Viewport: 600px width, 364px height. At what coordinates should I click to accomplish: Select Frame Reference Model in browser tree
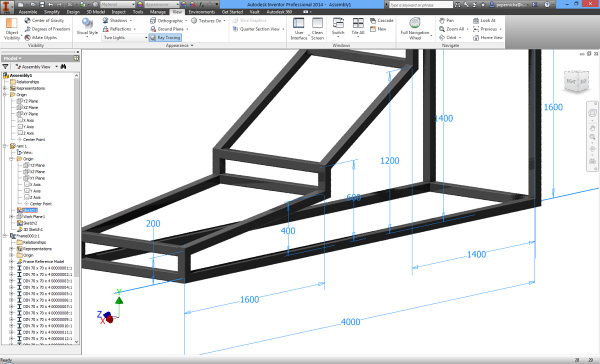pyautogui.click(x=43, y=261)
